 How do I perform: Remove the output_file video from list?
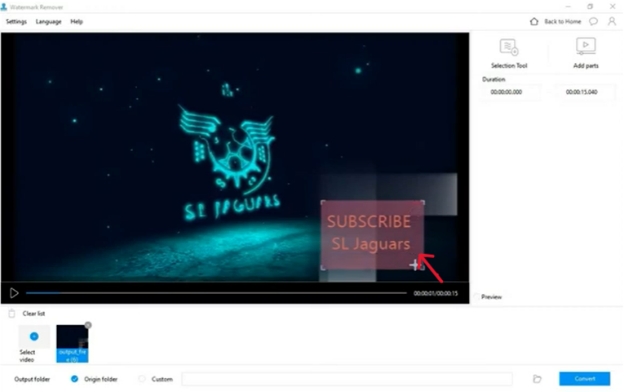88,325
